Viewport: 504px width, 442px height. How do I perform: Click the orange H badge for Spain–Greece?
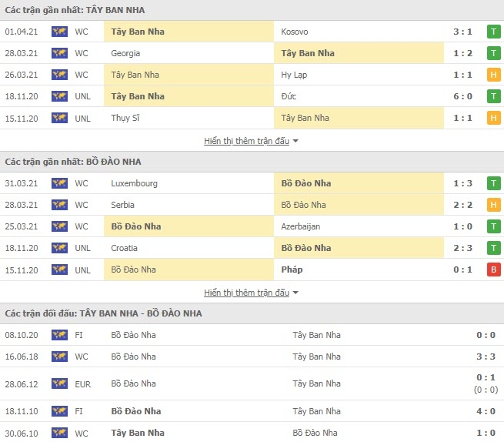tap(494, 75)
